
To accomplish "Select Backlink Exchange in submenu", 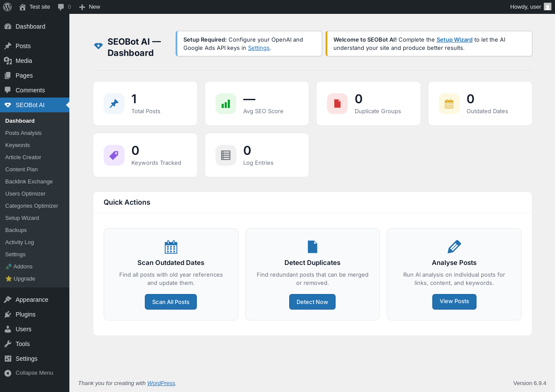I will tap(29, 182).
